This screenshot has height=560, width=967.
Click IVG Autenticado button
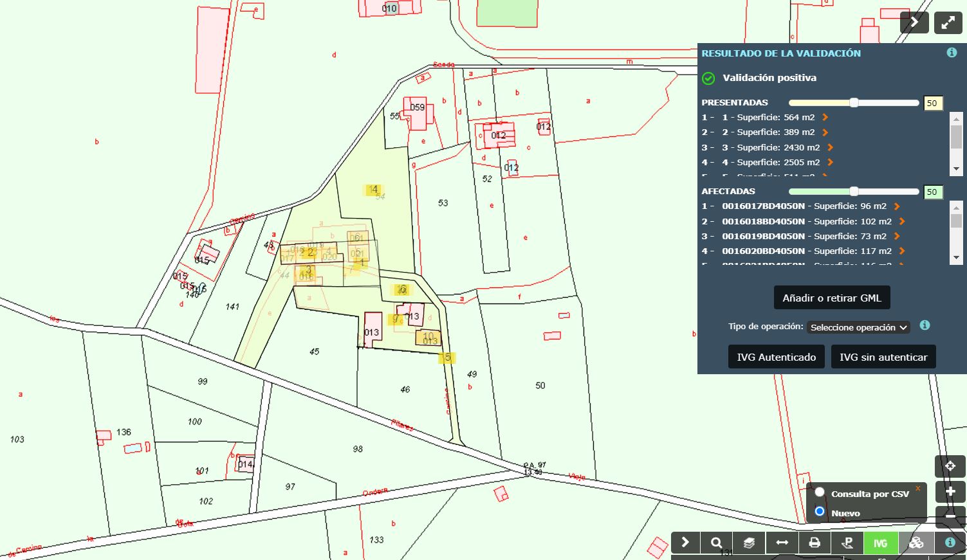click(x=777, y=357)
